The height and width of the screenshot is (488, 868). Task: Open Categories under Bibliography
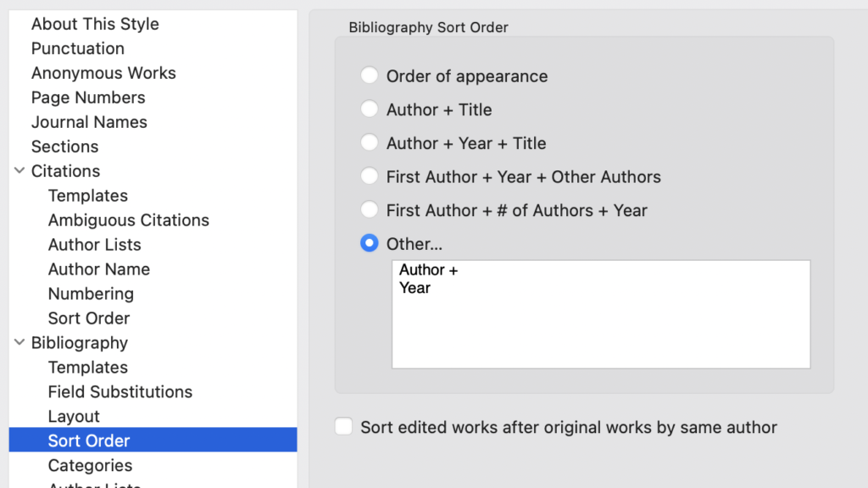pos(90,465)
